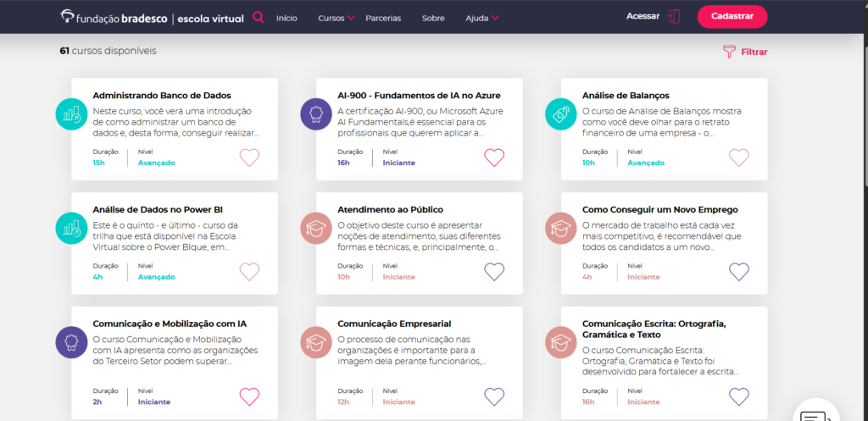
Task: Open the Análise de Balanços course title
Action: 626,96
